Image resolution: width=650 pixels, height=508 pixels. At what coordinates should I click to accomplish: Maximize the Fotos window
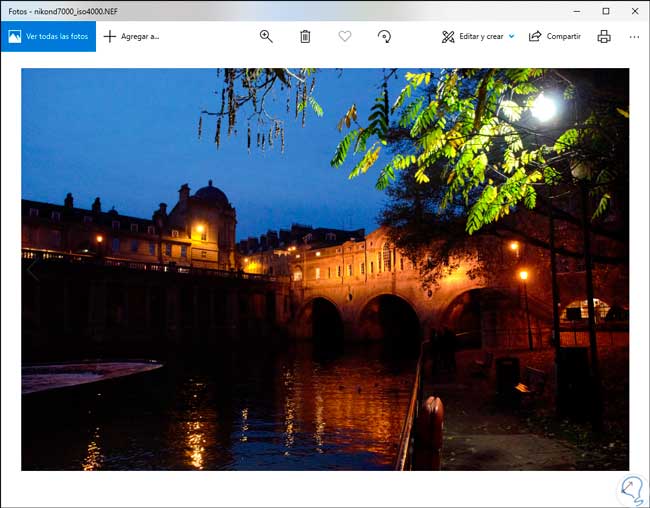(606, 11)
